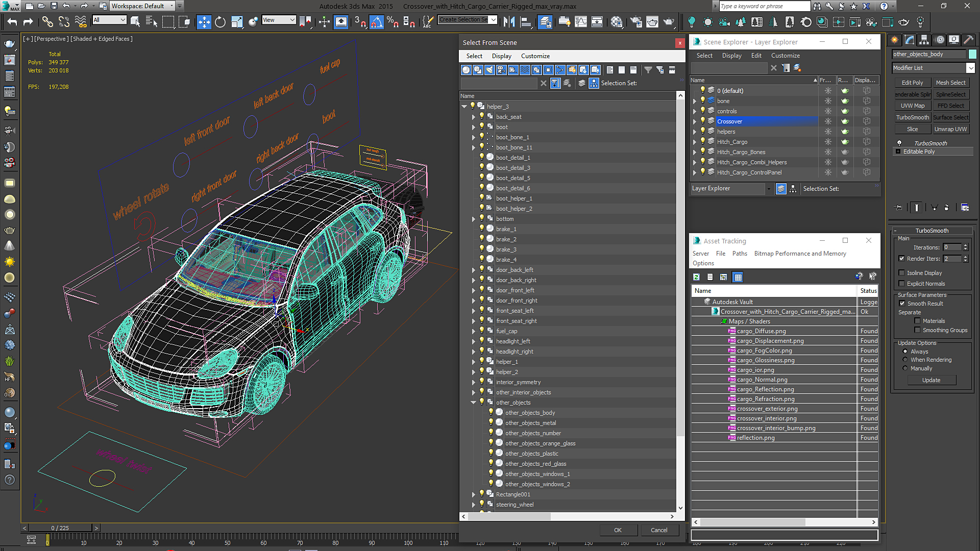The height and width of the screenshot is (551, 980).
Task: Open the Modifier List dropdown
Action: [970, 68]
